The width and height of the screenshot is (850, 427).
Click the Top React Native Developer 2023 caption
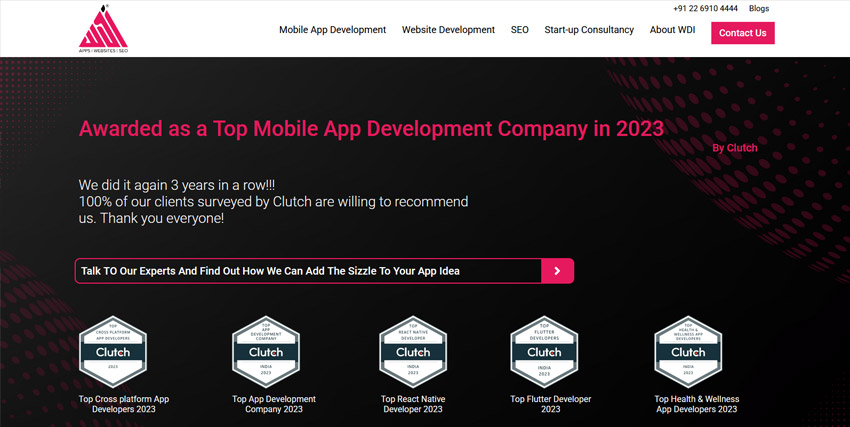413,404
